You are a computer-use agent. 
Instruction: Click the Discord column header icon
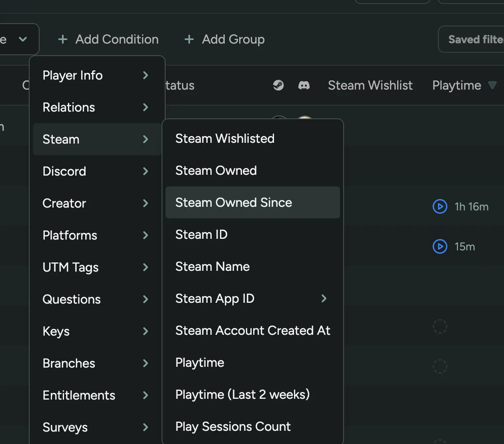(304, 85)
